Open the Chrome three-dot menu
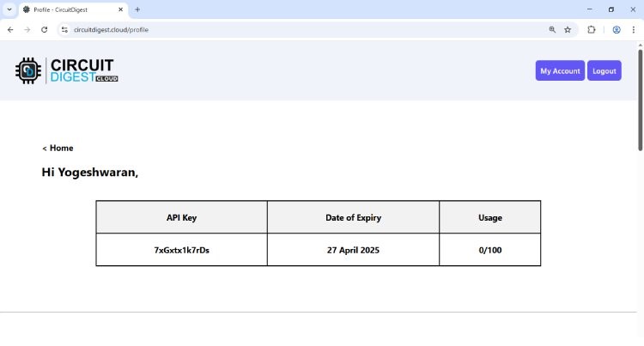644x346 pixels. (x=634, y=29)
